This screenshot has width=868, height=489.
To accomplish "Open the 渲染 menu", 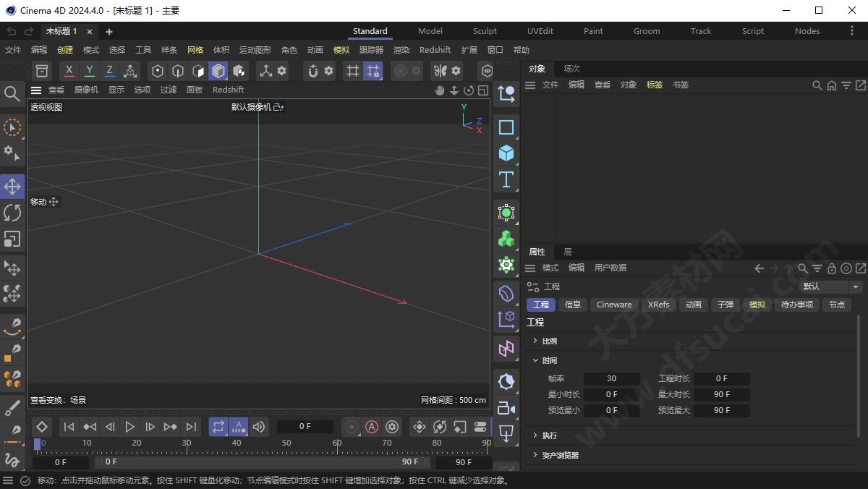I will [x=401, y=50].
